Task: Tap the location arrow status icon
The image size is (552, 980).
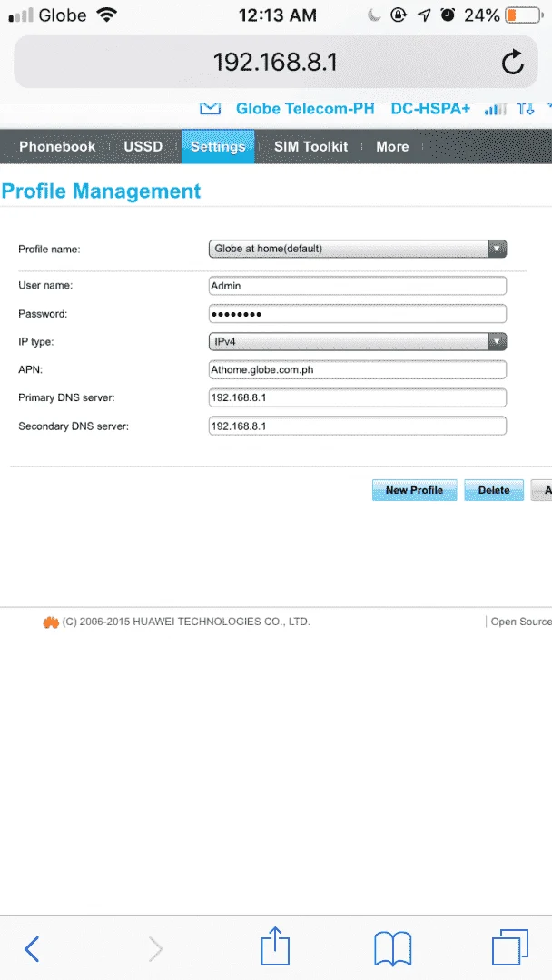Action: [x=423, y=15]
